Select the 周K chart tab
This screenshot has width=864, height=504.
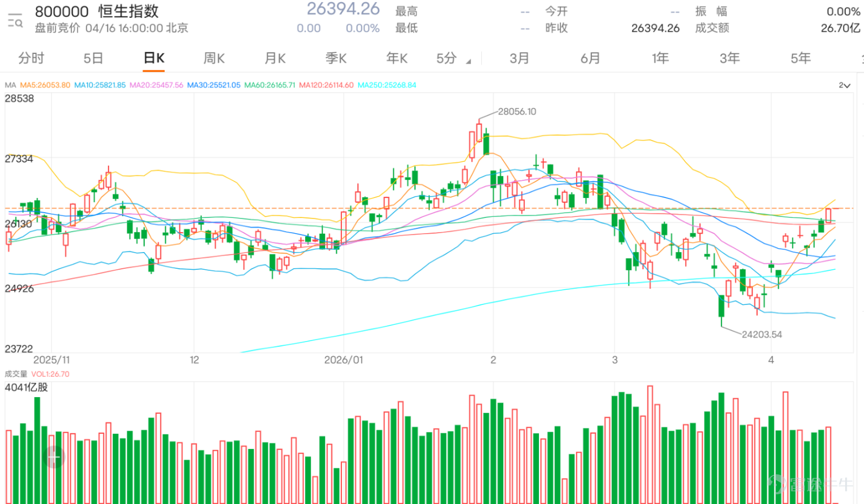click(x=214, y=58)
